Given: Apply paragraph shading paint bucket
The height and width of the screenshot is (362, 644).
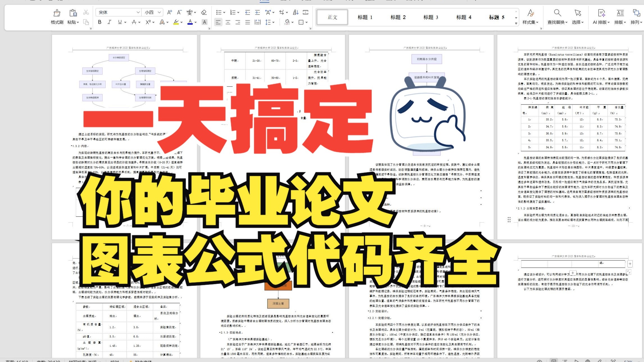Looking at the screenshot, I should 287,22.
